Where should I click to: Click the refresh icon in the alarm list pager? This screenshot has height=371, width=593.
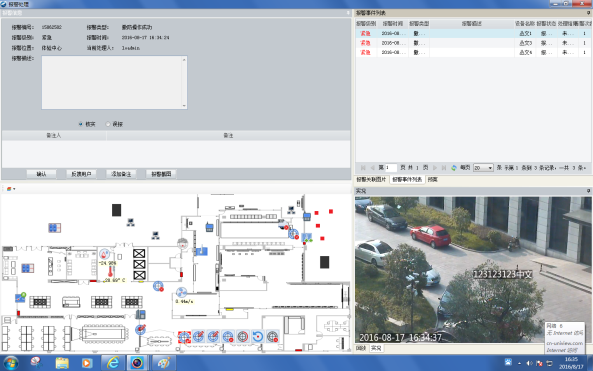[454, 168]
